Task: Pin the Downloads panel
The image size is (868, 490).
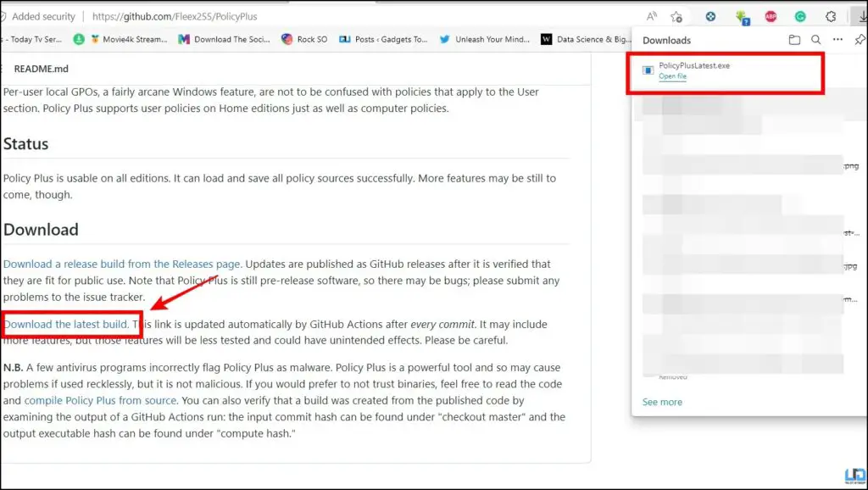Action: coord(860,40)
